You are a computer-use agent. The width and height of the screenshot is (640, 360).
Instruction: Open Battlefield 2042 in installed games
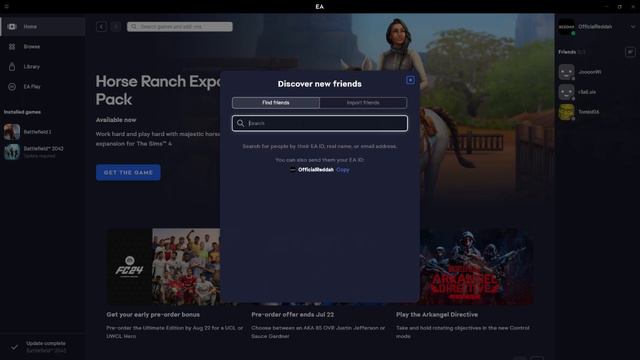(43, 151)
